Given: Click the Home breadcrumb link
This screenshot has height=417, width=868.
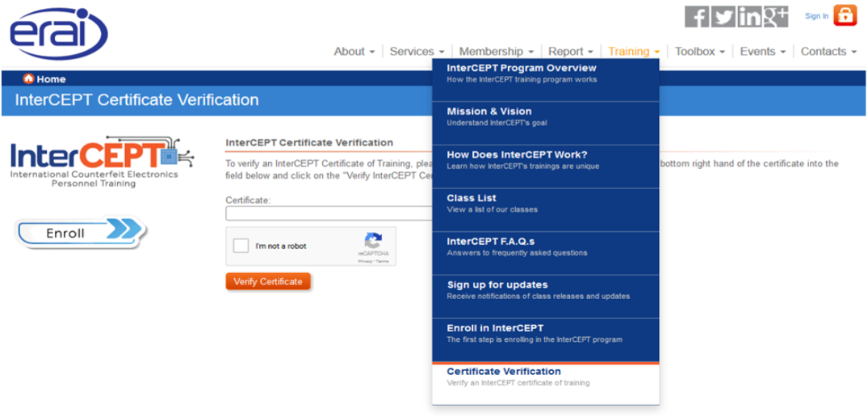Looking at the screenshot, I should pos(52,79).
